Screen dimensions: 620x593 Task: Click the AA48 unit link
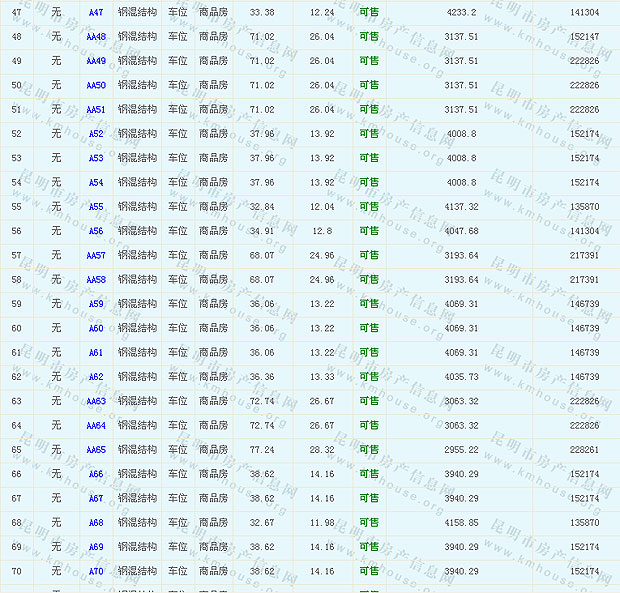click(95, 37)
